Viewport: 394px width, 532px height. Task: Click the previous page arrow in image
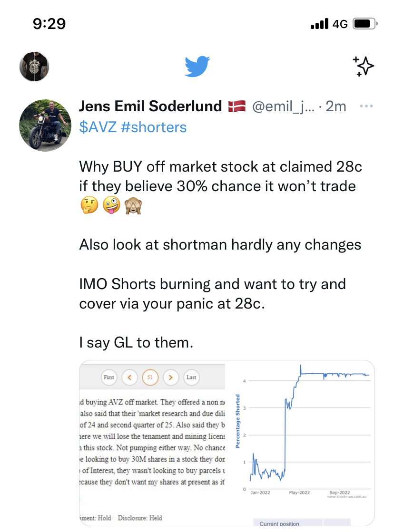(x=129, y=377)
